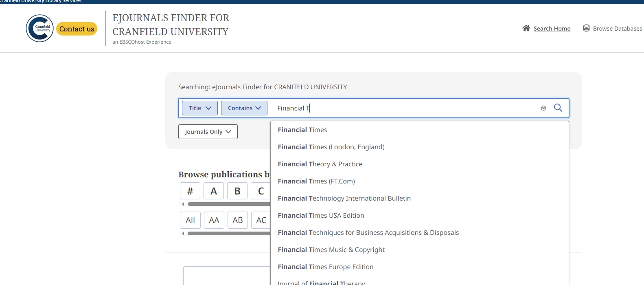Viewport: 644px width, 285px height.
Task: Go to Search Home link
Action: [552, 29]
